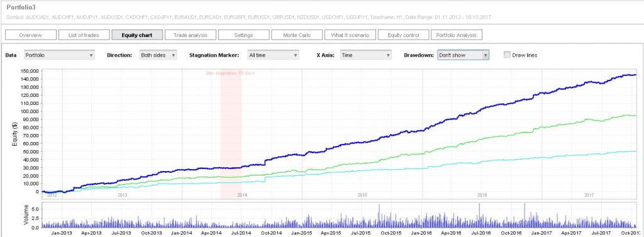Switch to List of trades tab
Screen dimensions: 644x237
tap(84, 35)
